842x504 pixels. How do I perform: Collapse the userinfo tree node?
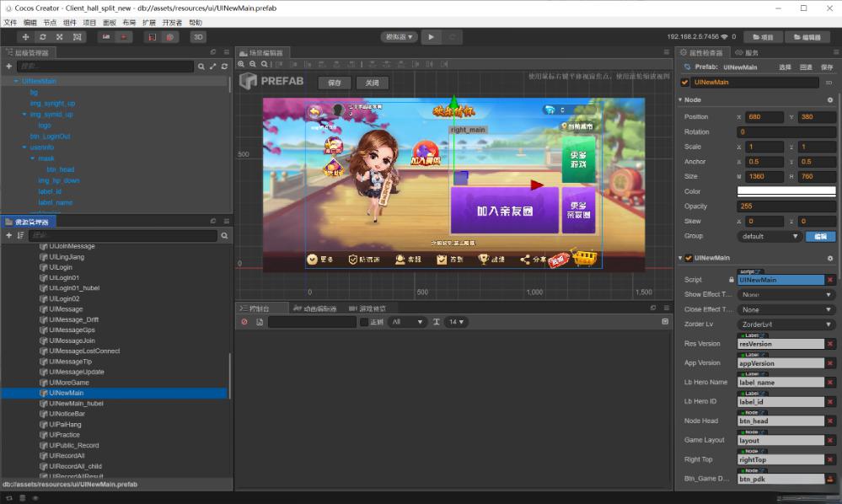click(24, 147)
